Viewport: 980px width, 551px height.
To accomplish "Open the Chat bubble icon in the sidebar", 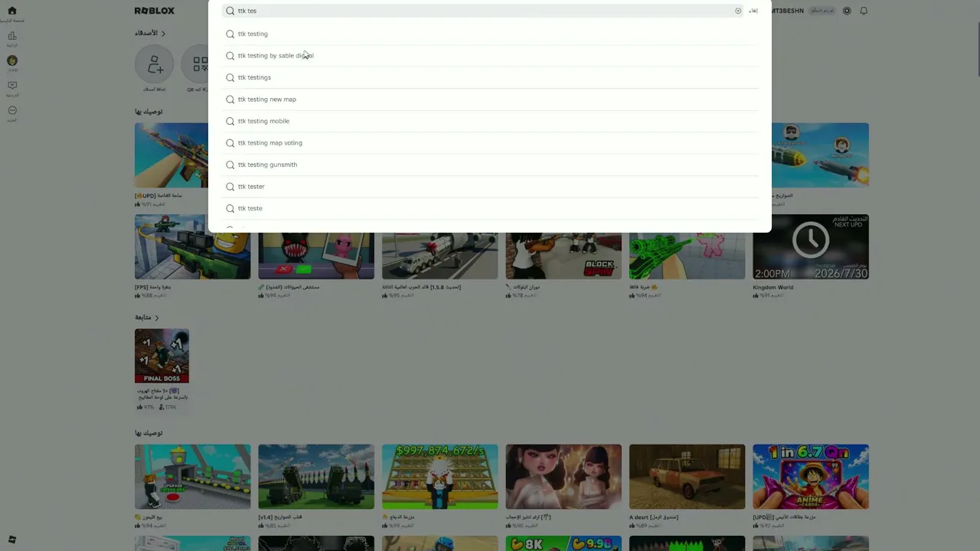I will (11, 86).
